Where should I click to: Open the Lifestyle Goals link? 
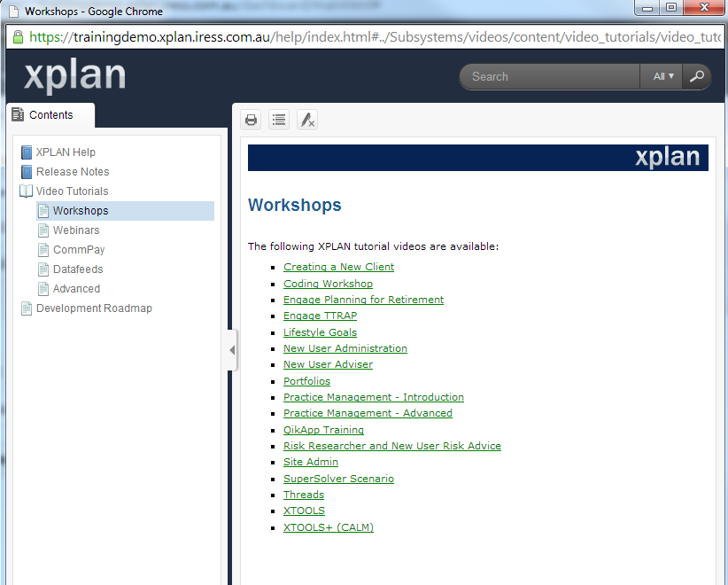321,332
